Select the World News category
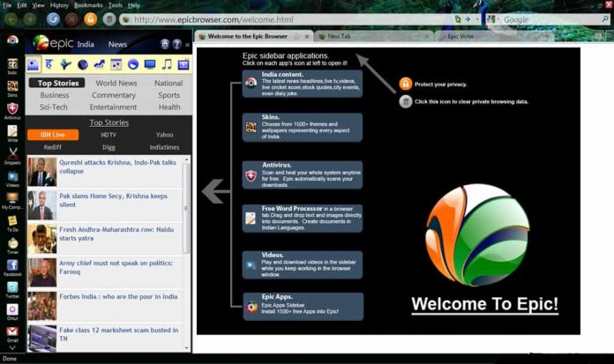This screenshot has height=364, width=614. (116, 84)
